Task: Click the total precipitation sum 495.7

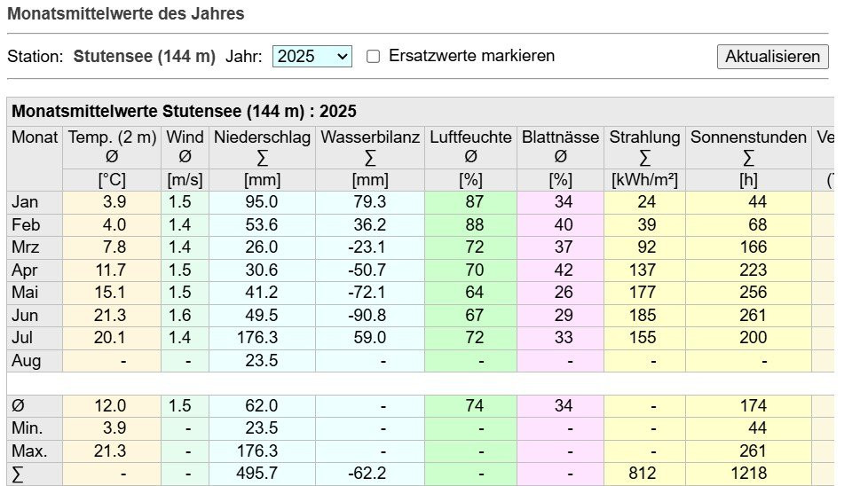Action: 260,474
